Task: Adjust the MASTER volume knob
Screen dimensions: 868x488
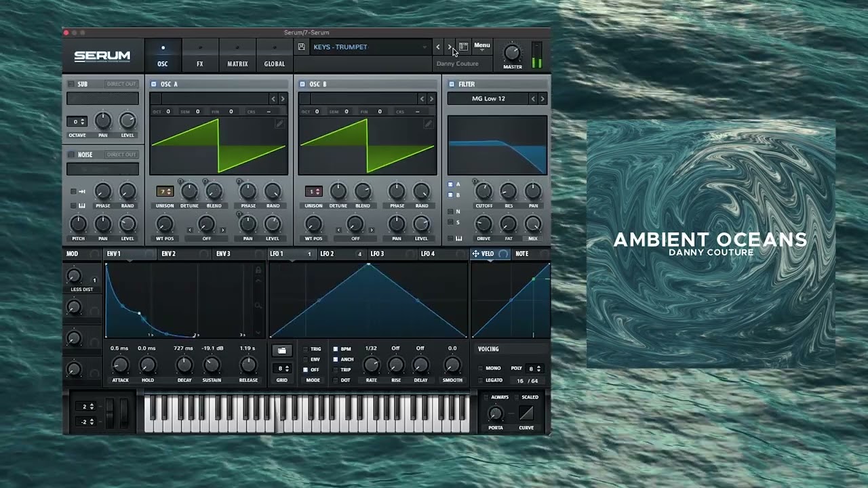Action: (x=512, y=52)
